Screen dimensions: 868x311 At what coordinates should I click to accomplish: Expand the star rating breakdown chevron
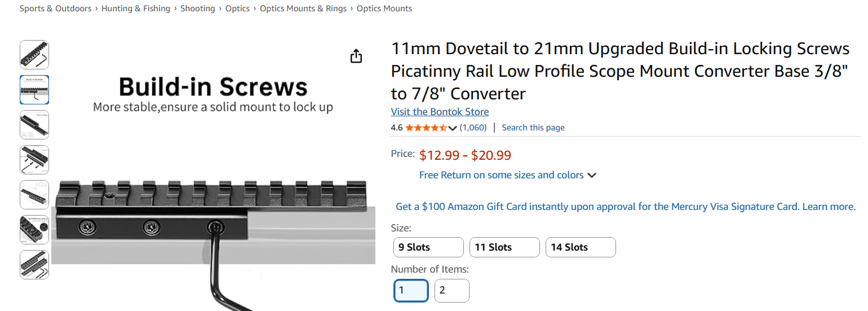click(453, 128)
